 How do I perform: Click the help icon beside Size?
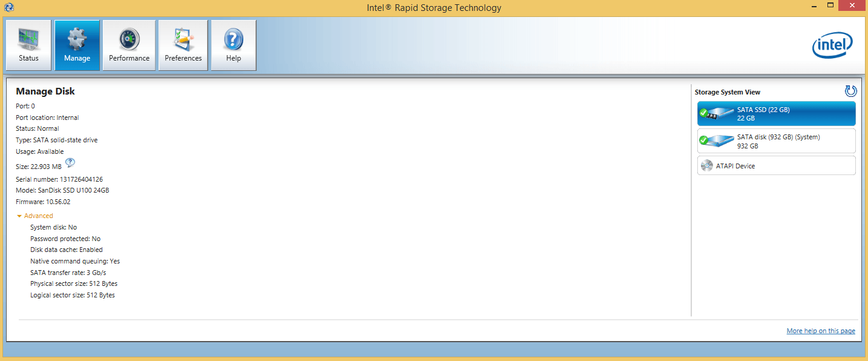coord(70,162)
